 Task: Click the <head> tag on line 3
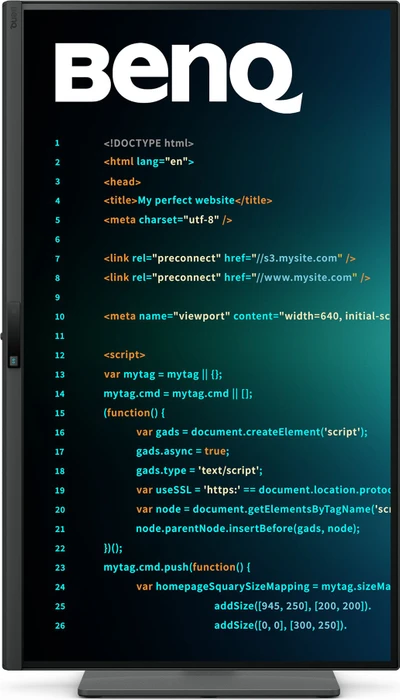coord(122,182)
